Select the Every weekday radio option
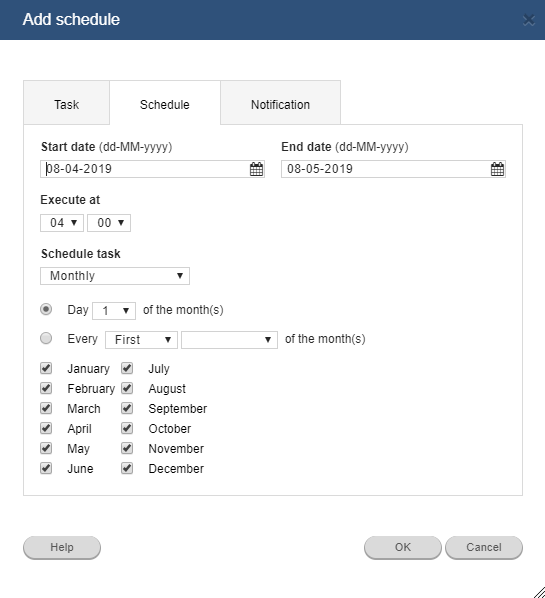545x598 pixels. [46, 338]
